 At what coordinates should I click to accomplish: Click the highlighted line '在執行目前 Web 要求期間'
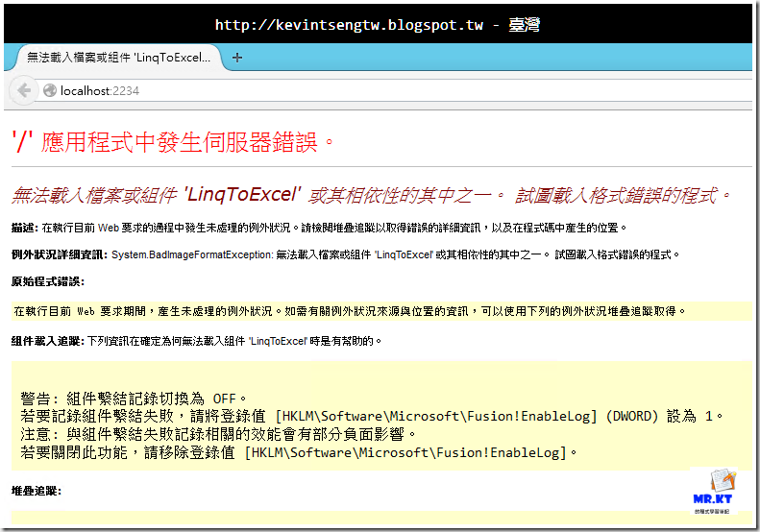349,311
